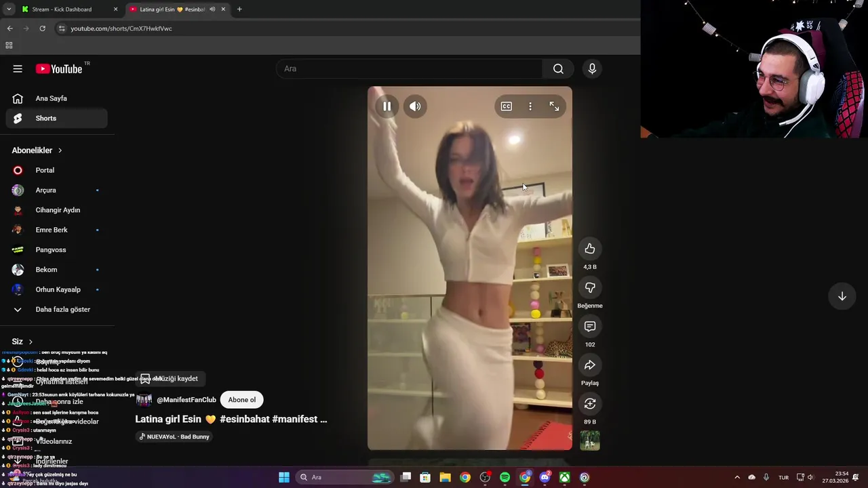Open File Explorer from taskbar

point(445,477)
